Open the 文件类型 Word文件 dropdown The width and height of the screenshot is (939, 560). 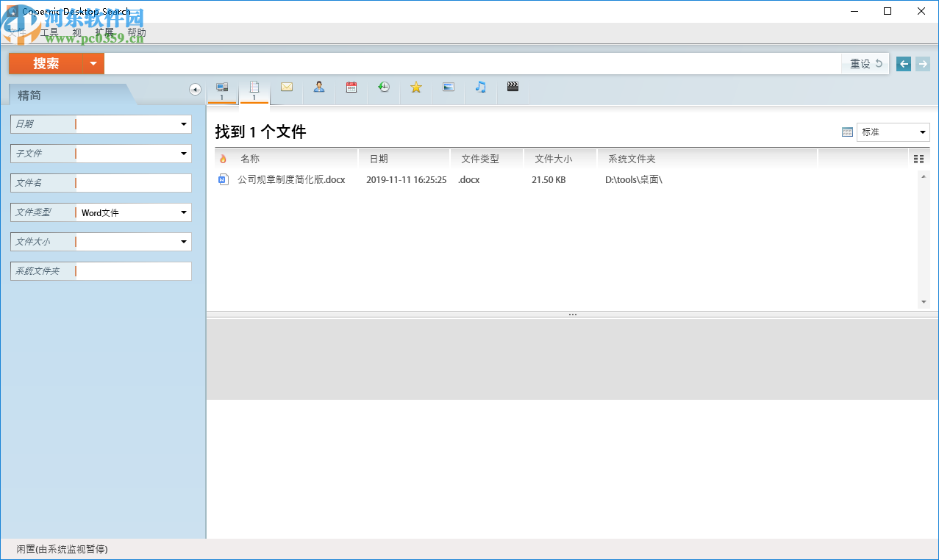pyautogui.click(x=183, y=212)
